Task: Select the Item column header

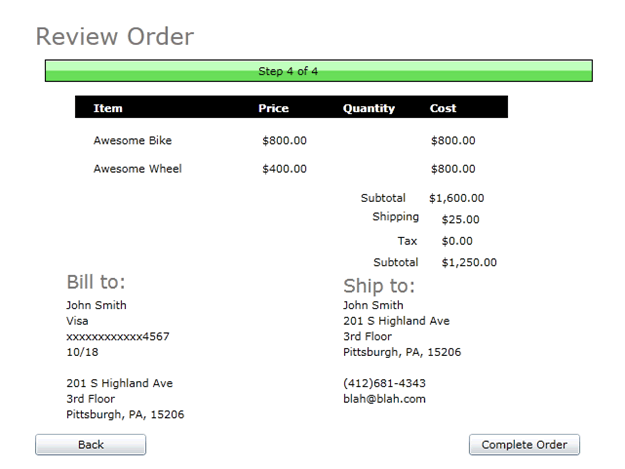Action: click(x=108, y=108)
